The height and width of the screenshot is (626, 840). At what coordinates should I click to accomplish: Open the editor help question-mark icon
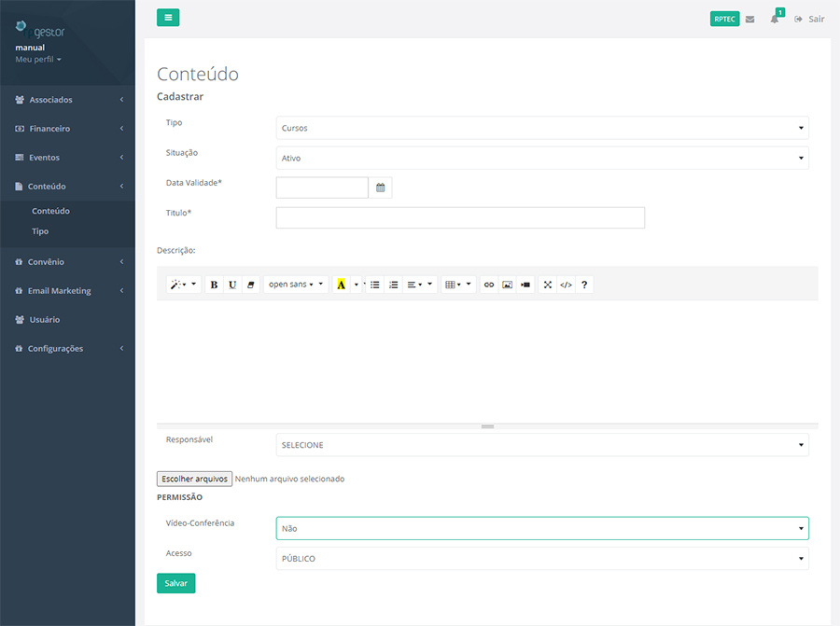pos(584,285)
